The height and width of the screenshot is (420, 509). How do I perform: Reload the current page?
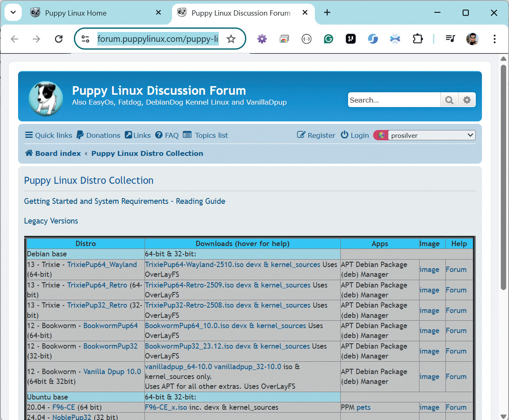(x=59, y=39)
